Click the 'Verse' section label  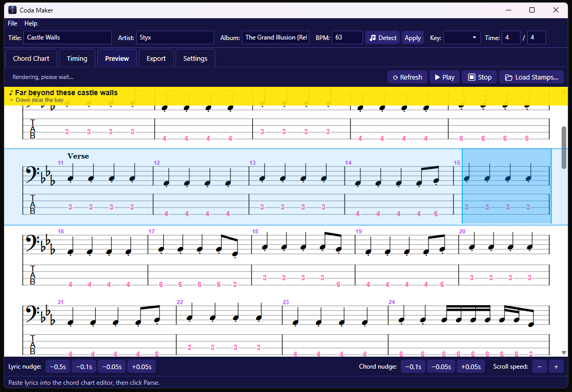78,156
